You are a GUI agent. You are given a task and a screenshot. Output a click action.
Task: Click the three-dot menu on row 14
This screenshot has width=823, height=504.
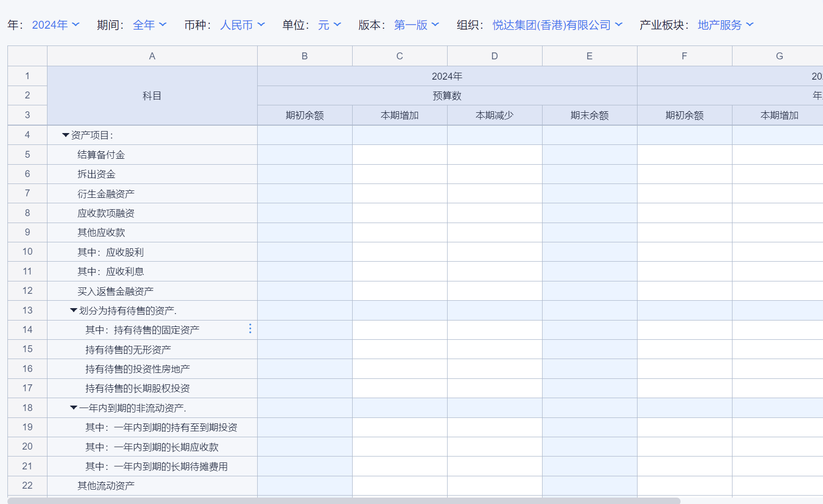[x=250, y=329]
